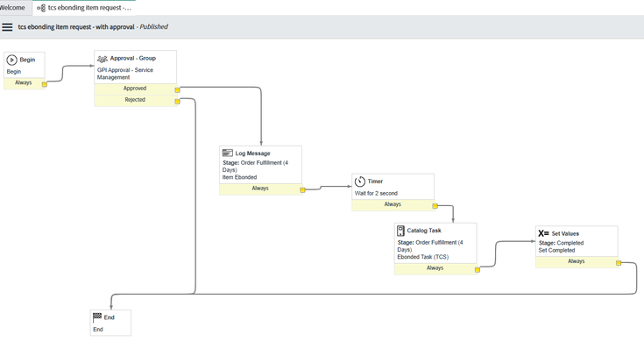Click the 'Ebonded Task (TCS)' text
Screen dimensions: 644x349
pos(422,257)
